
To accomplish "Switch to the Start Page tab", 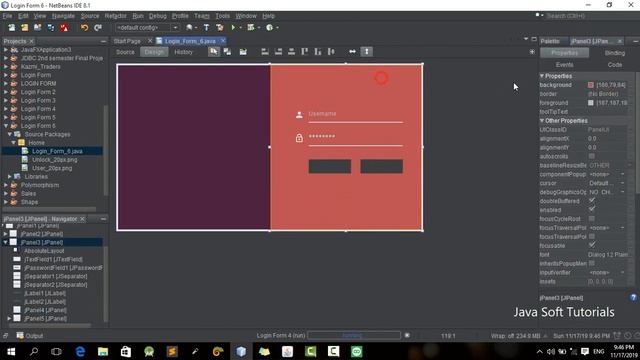I will click(x=127, y=41).
